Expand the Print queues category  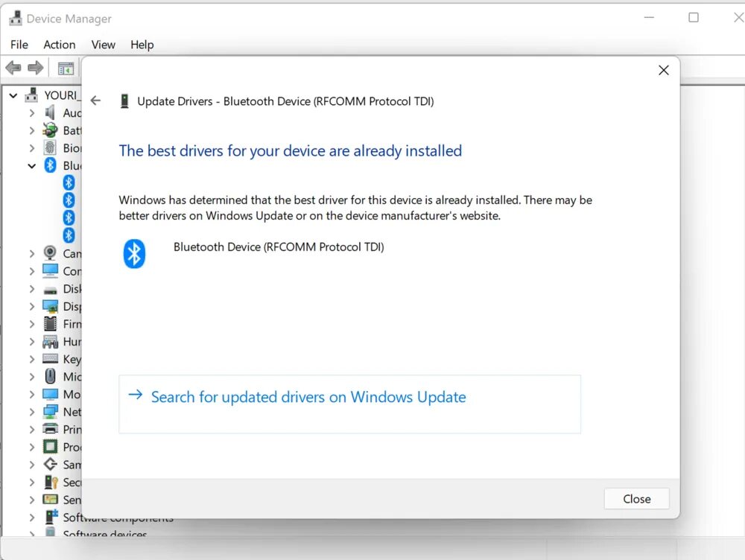(32, 430)
